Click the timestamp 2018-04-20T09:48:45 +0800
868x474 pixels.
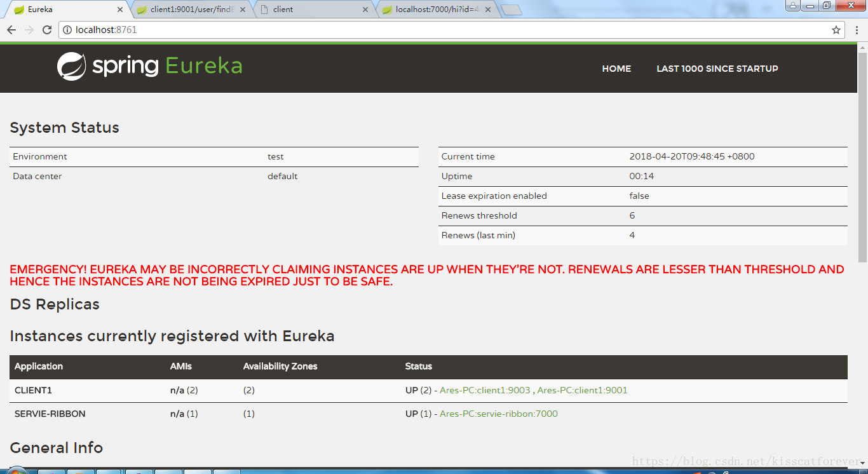692,156
